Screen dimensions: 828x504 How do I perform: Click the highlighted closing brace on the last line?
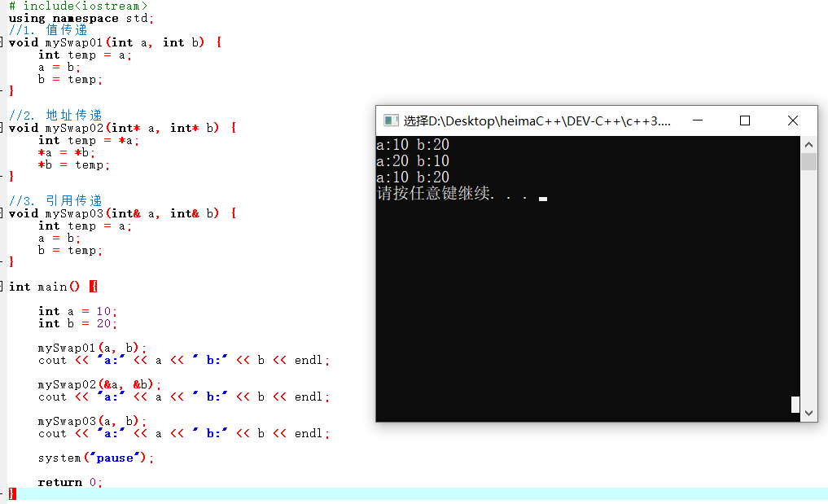[x=13, y=494]
